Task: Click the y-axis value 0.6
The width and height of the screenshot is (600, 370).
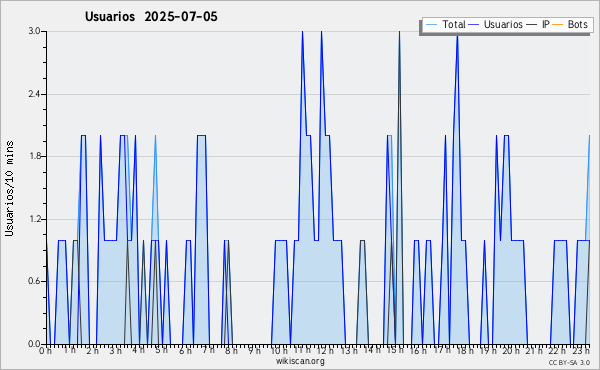Action: (x=34, y=282)
